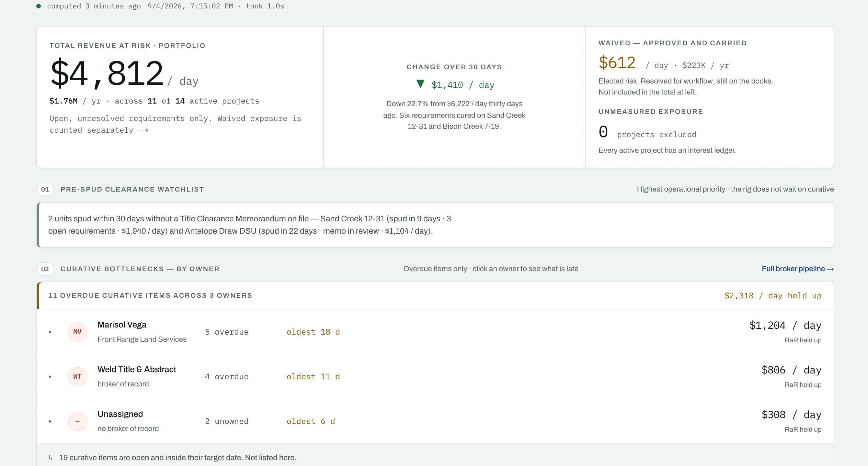Click the Curative Bottlenecks — By Owner heading
Image resolution: width=868 pixels, height=466 pixels.
pyautogui.click(x=140, y=269)
